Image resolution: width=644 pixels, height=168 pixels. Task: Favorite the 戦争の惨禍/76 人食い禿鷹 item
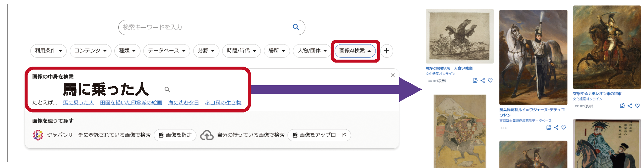[490, 80]
